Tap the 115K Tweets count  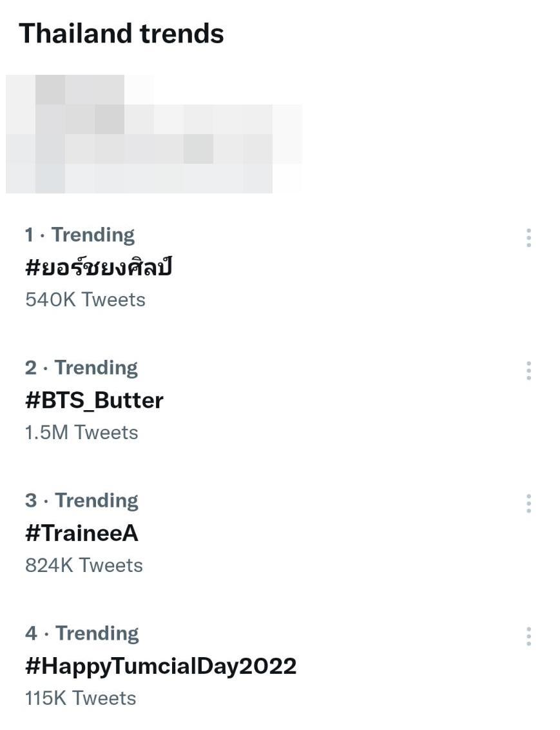pos(81,698)
